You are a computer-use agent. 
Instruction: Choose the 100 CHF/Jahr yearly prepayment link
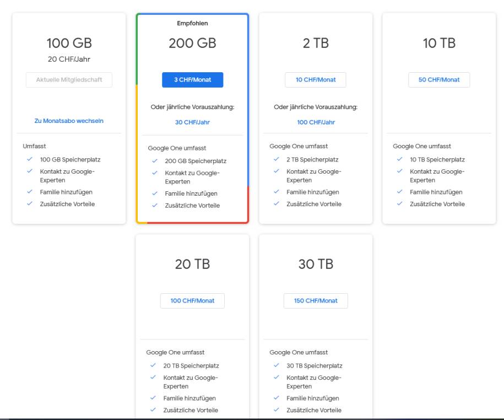pos(316,122)
